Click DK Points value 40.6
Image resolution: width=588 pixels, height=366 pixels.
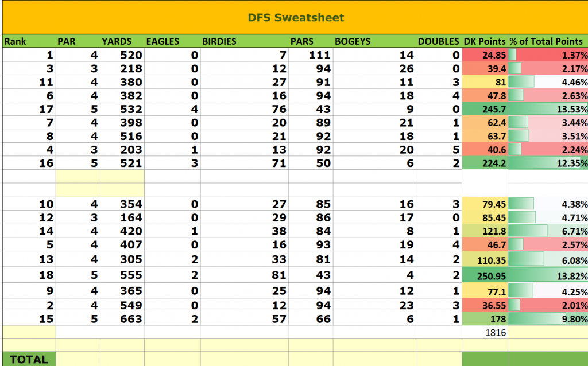[485, 150]
